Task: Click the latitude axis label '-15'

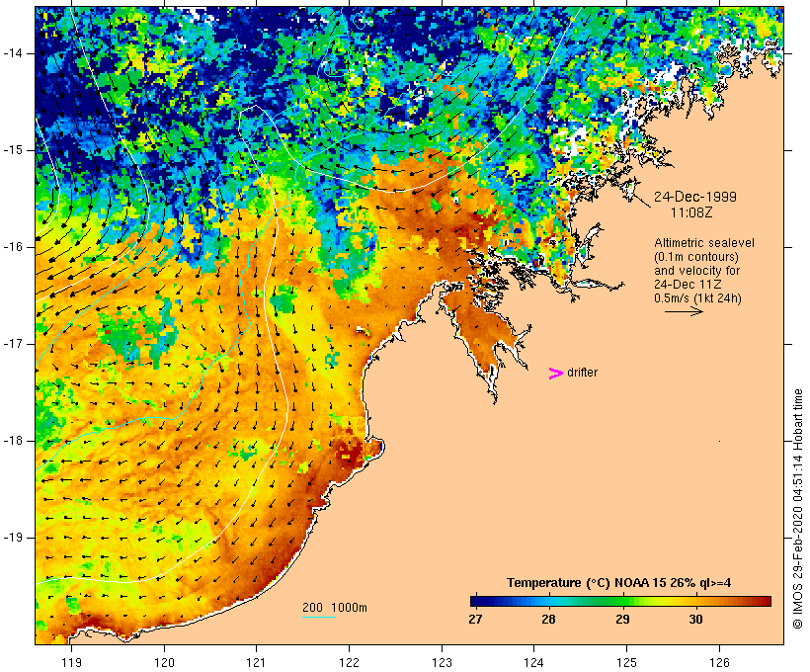Action: point(13,150)
